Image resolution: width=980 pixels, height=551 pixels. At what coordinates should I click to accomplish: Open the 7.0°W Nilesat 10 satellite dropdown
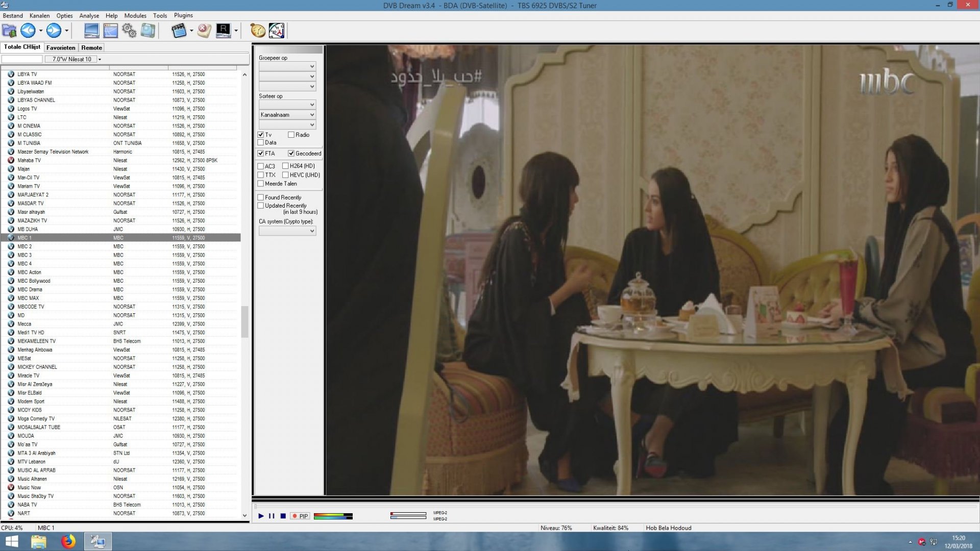[x=100, y=59]
